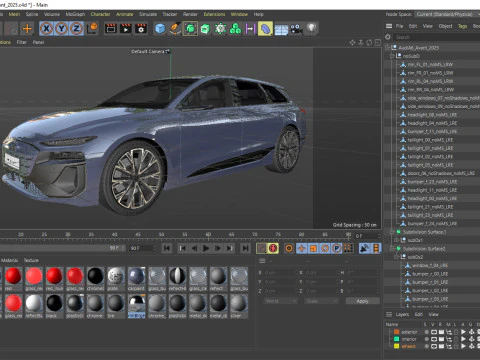Viewport: 480px width, 360px height.
Task: Add a Floor environment grid icon
Action: [281, 29]
